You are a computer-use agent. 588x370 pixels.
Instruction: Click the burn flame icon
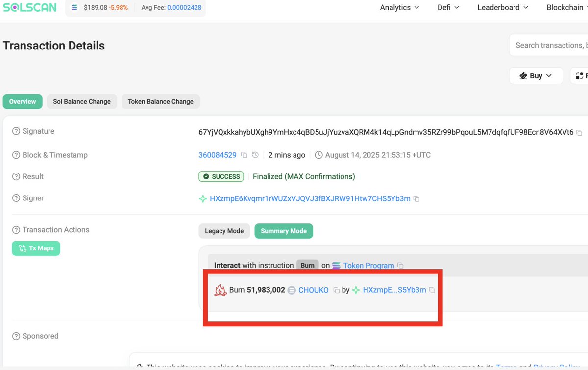tap(220, 290)
